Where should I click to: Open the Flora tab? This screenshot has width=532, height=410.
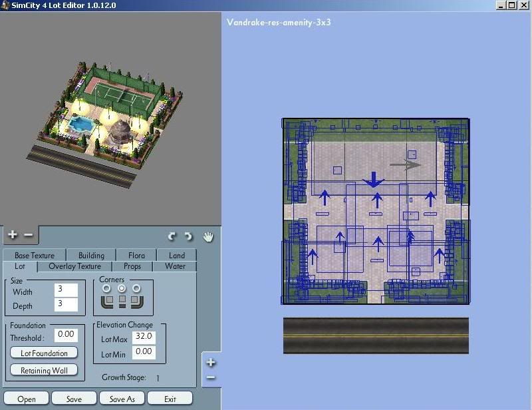point(136,255)
